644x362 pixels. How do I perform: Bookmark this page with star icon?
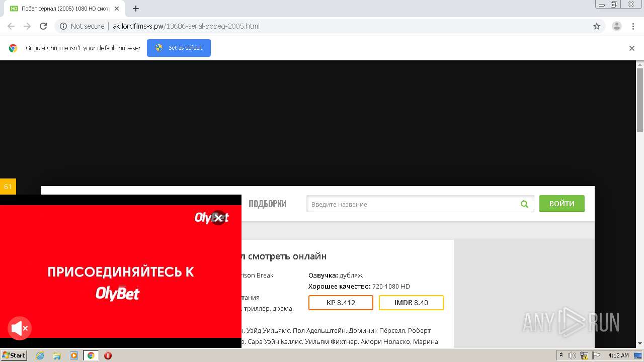click(597, 26)
